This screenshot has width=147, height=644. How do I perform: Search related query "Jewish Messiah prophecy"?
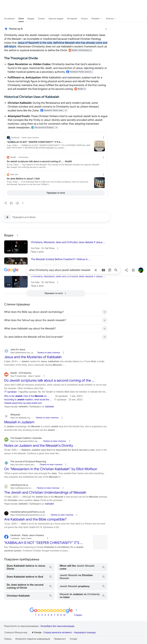(x=82, y=586)
